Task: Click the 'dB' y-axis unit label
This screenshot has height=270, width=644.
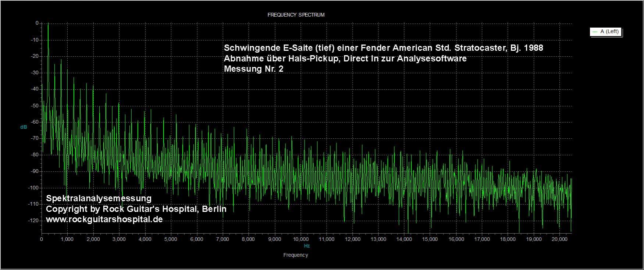Action: tap(24, 127)
